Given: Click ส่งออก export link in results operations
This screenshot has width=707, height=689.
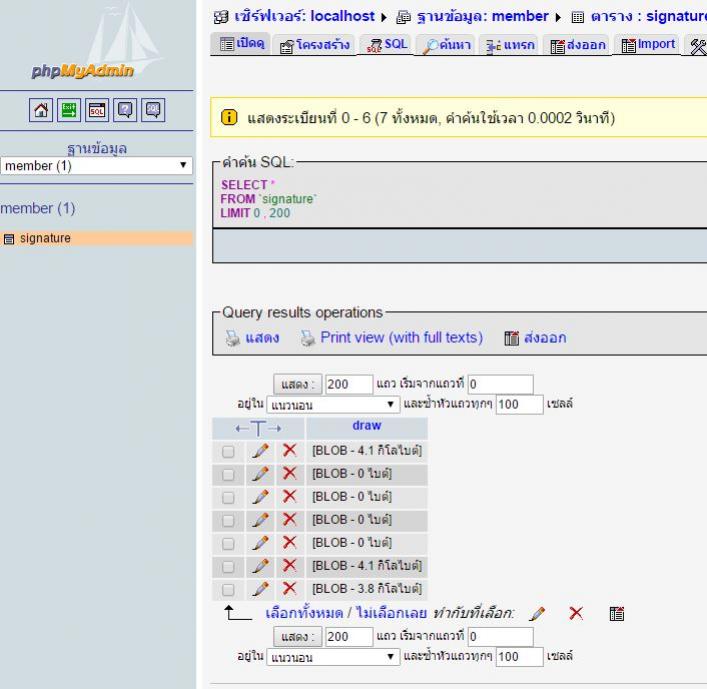Looking at the screenshot, I should 545,338.
